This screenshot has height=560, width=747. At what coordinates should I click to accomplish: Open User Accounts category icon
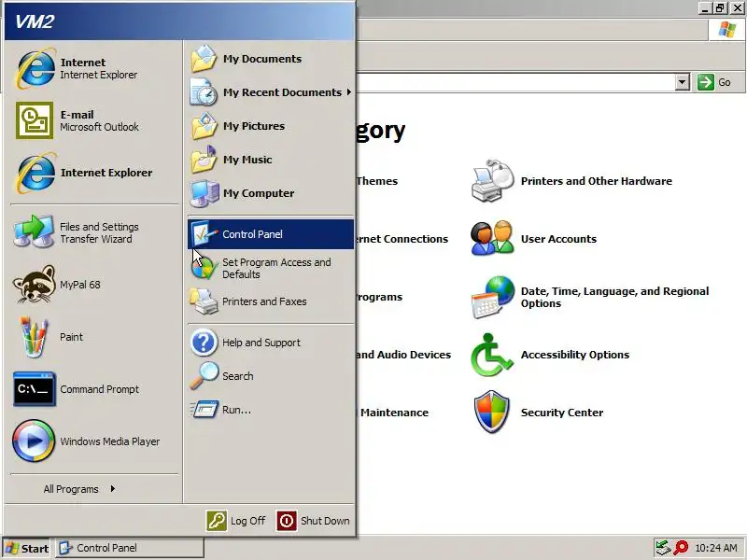tap(493, 239)
